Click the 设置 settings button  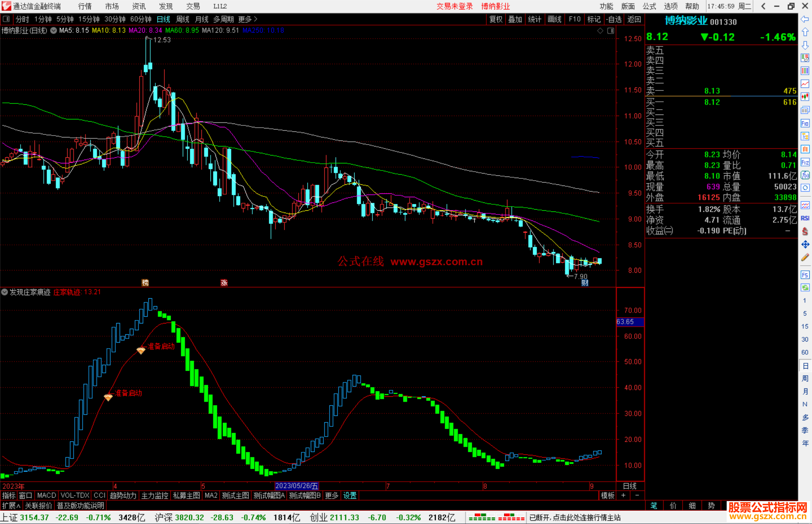[350, 495]
